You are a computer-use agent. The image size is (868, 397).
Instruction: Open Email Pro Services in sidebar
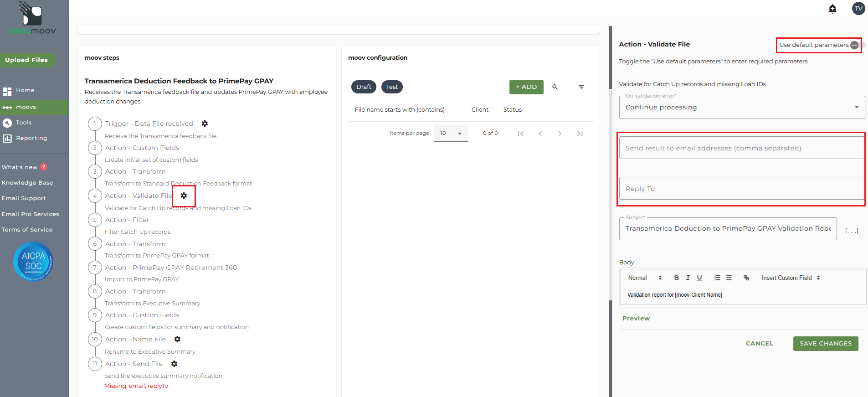point(30,214)
